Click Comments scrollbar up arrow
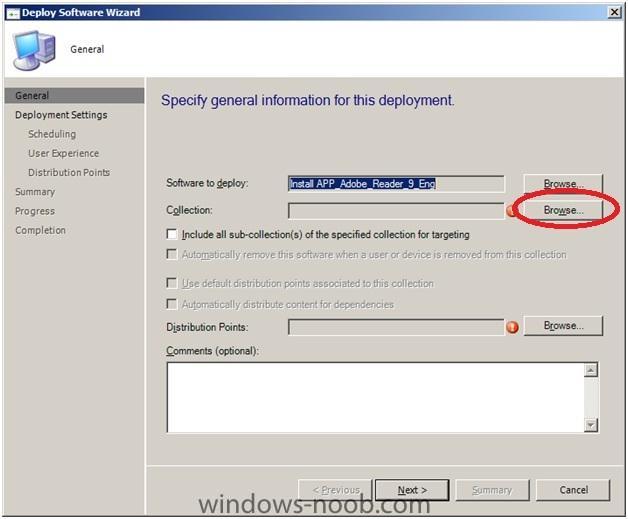628x519 pixels. pos(591,370)
